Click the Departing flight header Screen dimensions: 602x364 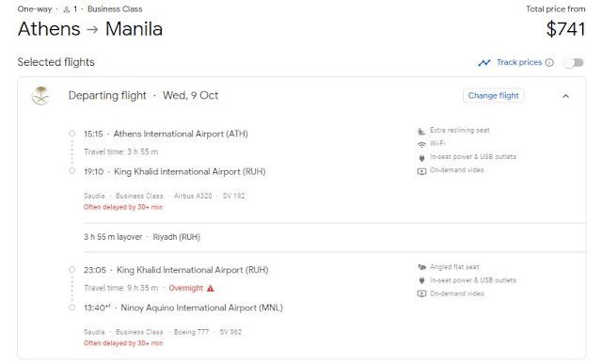(x=143, y=95)
